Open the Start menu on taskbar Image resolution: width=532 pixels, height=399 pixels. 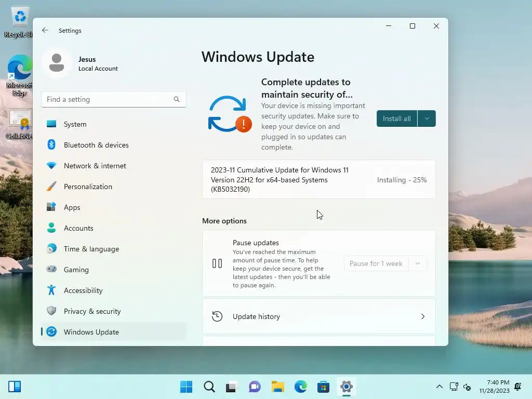tap(186, 387)
